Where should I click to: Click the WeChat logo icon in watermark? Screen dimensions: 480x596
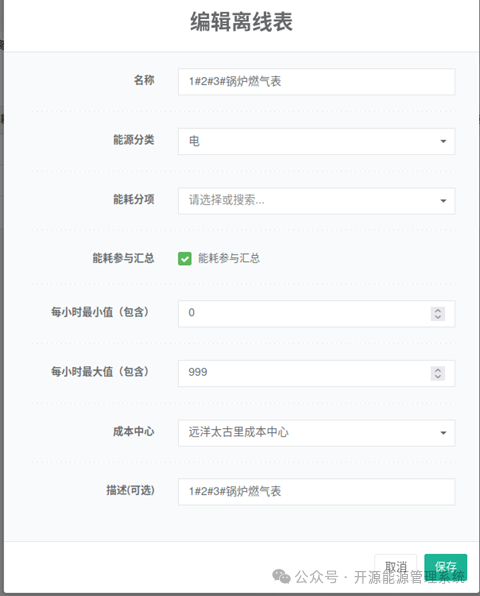[281, 577]
